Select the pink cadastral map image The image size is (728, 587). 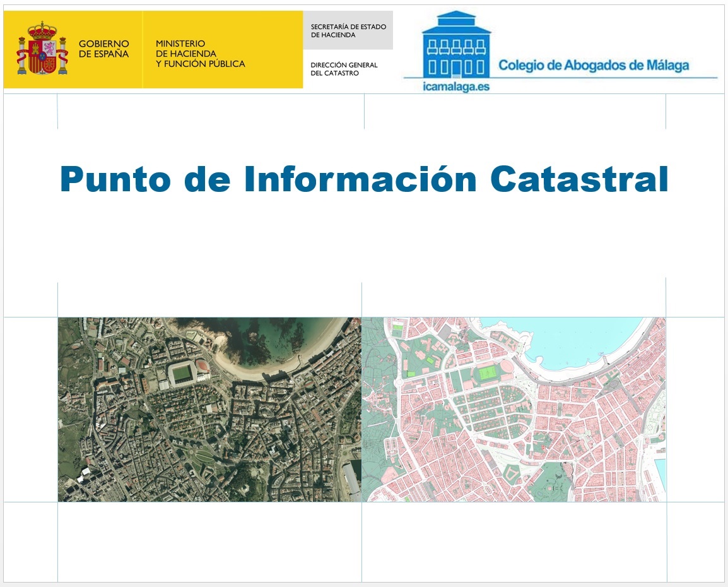coord(514,409)
